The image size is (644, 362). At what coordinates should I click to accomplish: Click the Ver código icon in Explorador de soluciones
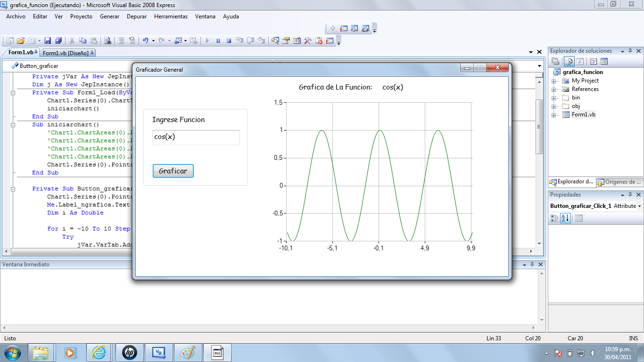coord(593,61)
